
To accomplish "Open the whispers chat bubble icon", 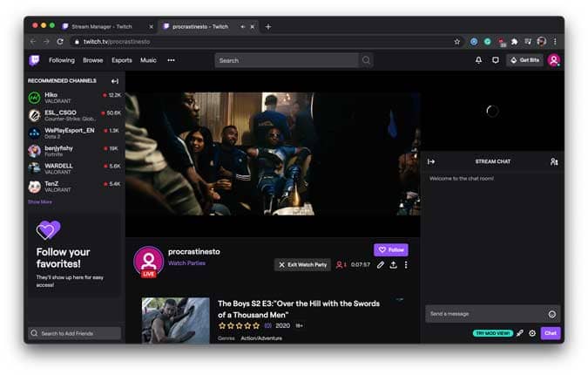I will (496, 60).
